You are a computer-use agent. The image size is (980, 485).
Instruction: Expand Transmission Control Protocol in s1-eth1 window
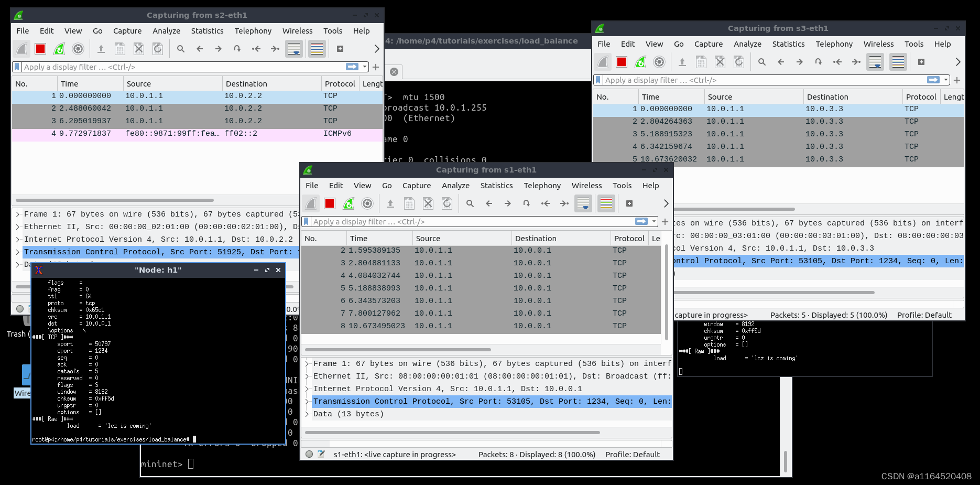[x=307, y=402]
